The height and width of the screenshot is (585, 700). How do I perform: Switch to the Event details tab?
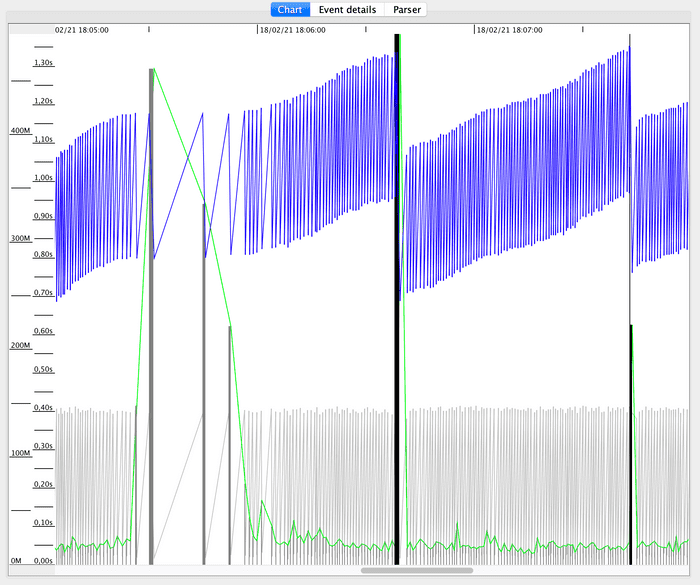[x=347, y=9]
